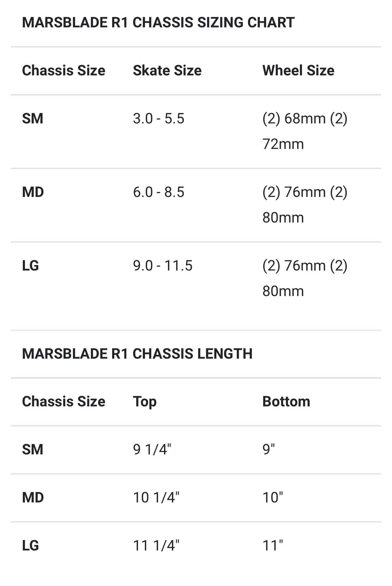Select the LG label in the chassis length table
Viewport: 392px width, 586px height.
(x=30, y=546)
